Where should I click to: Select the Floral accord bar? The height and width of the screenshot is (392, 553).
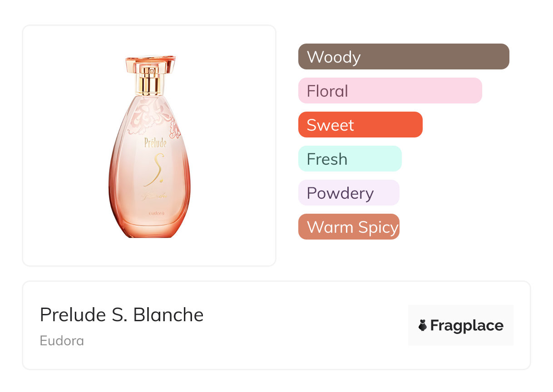click(x=390, y=91)
